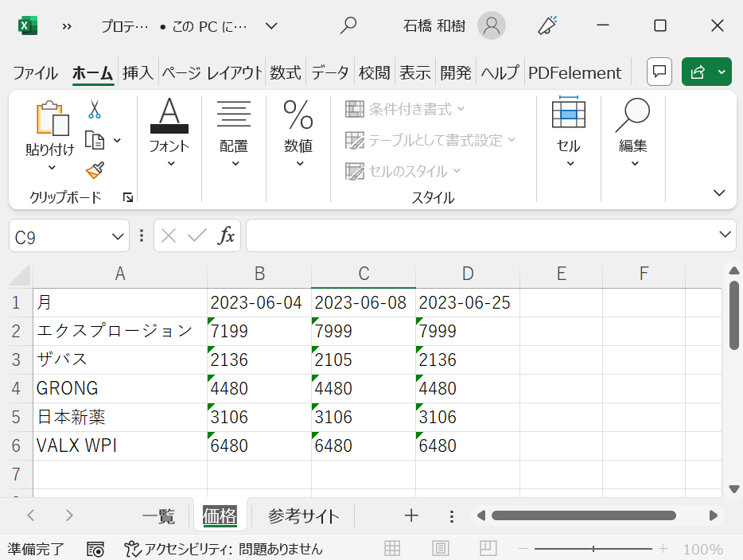
Task: Open the share button dropdown arrow
Action: 722,72
